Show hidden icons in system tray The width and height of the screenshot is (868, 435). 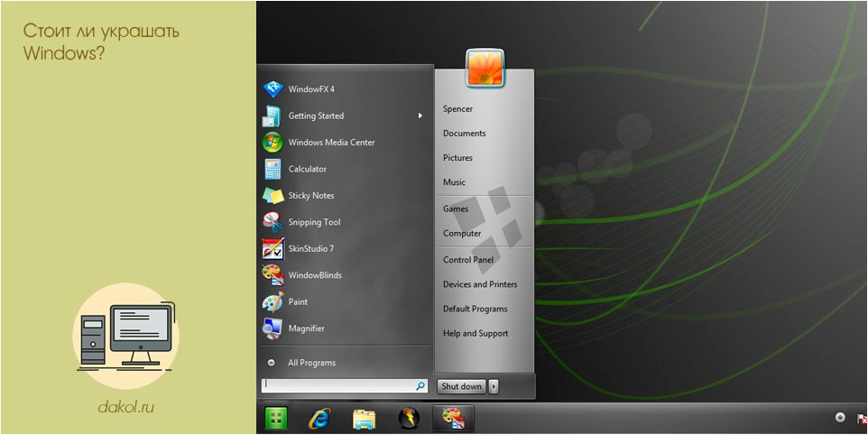(x=840, y=417)
